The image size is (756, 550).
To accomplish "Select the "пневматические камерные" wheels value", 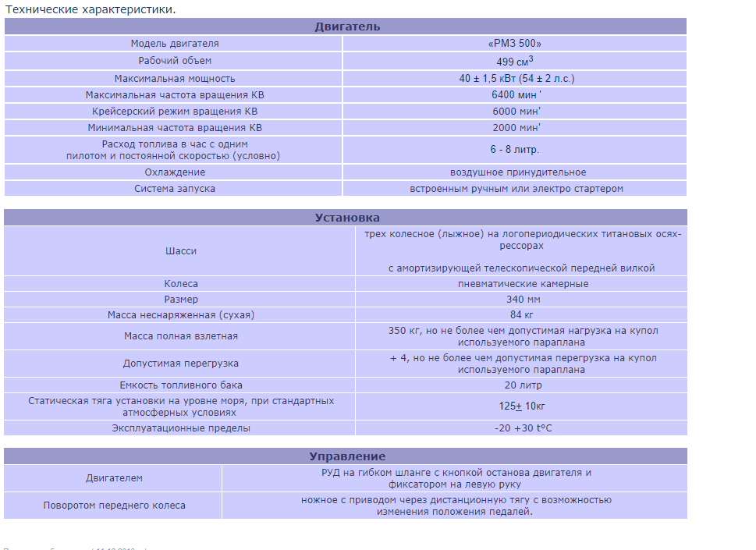I will [523, 284].
